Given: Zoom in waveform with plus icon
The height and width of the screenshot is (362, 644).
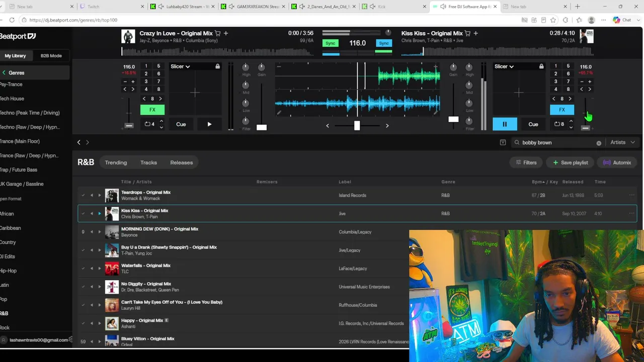Looking at the screenshot, I should (436, 66).
